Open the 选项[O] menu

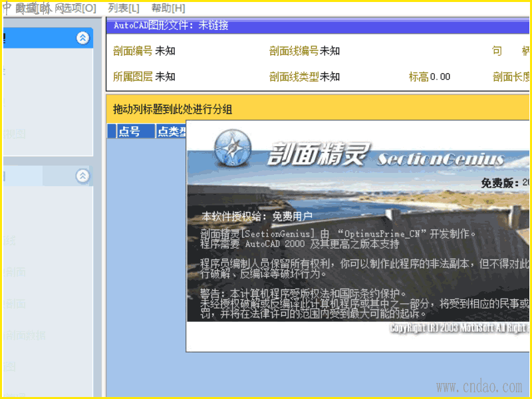point(80,8)
